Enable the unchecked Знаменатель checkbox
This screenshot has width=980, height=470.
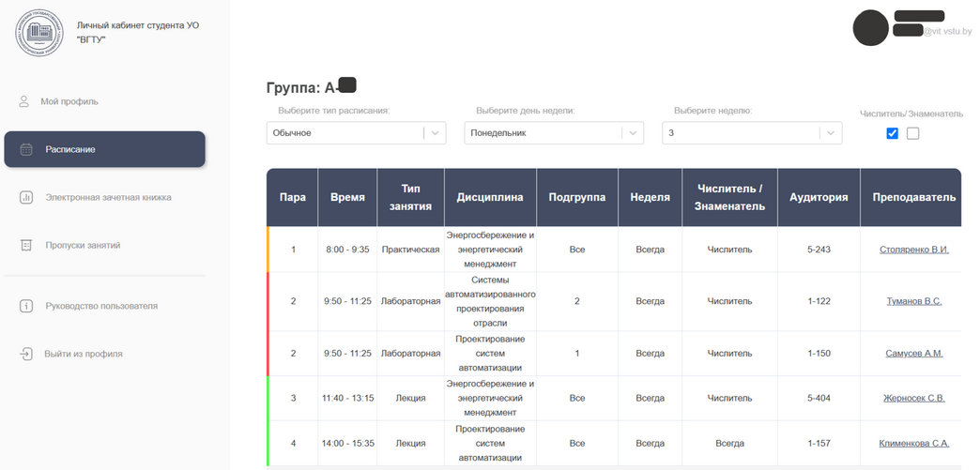(912, 133)
